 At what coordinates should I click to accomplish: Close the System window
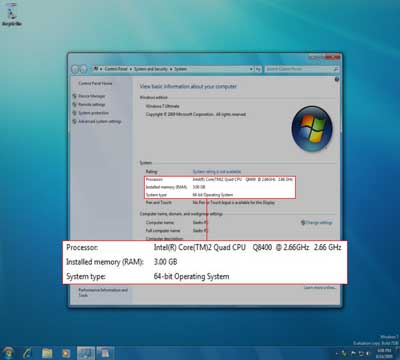click(x=333, y=57)
